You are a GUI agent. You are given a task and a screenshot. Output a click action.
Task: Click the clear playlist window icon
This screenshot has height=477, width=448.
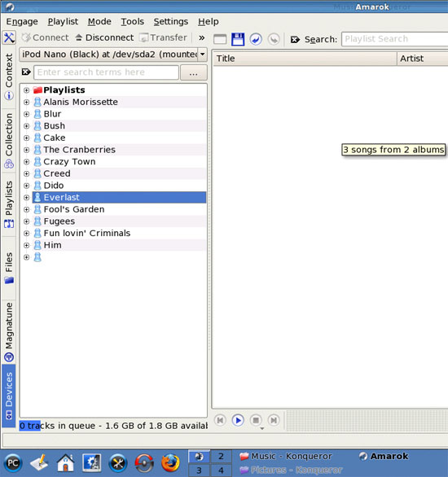point(220,39)
